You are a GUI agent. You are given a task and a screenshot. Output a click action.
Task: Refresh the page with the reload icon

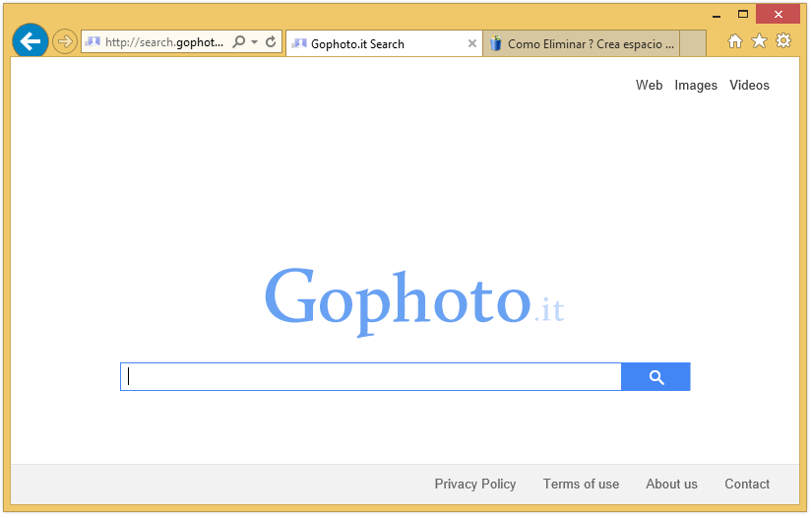point(271,41)
